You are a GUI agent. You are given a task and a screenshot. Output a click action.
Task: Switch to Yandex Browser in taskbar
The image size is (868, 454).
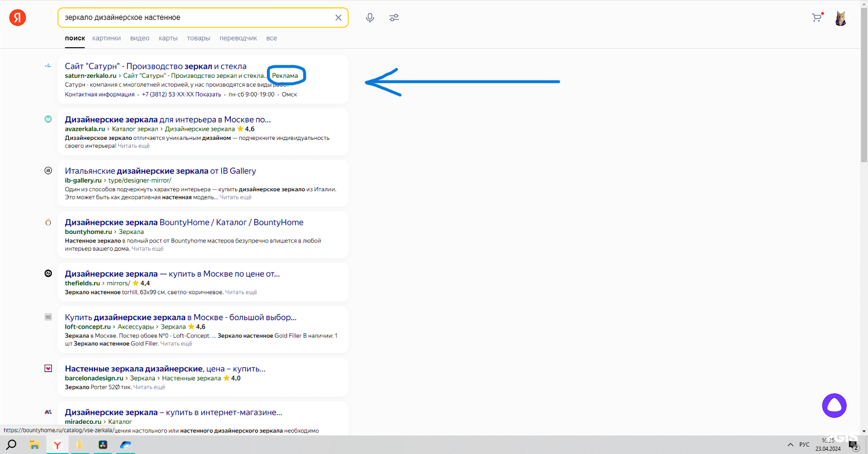[x=57, y=445]
